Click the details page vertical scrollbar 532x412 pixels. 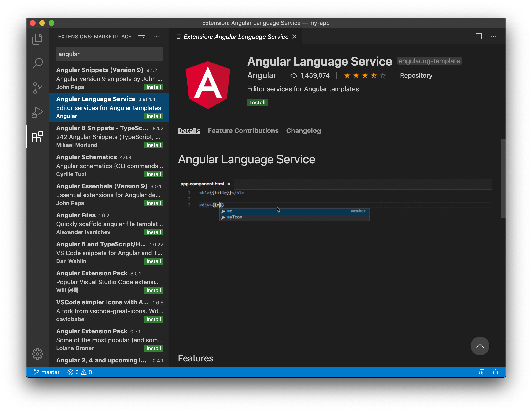pyautogui.click(x=503, y=178)
